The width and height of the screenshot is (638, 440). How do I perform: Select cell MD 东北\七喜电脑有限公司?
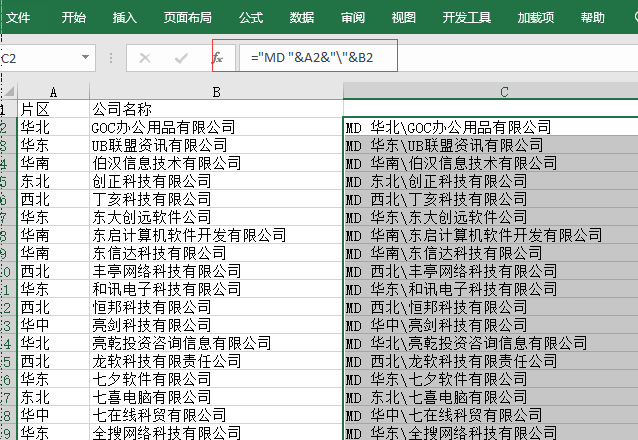pos(491,397)
